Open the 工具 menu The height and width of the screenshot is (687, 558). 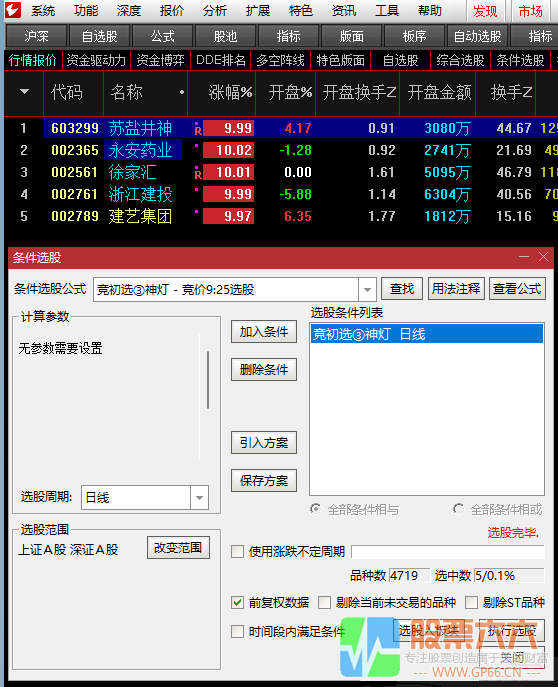387,11
